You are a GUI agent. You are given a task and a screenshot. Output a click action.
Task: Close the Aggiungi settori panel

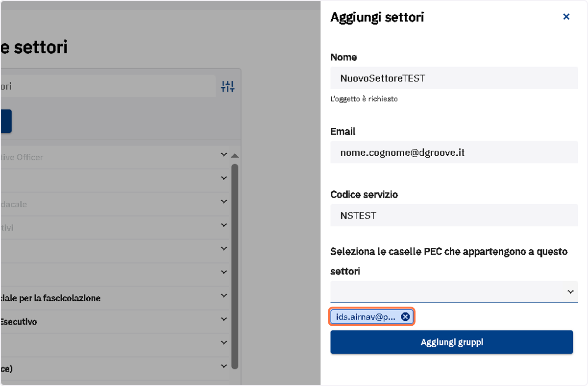[x=566, y=17]
